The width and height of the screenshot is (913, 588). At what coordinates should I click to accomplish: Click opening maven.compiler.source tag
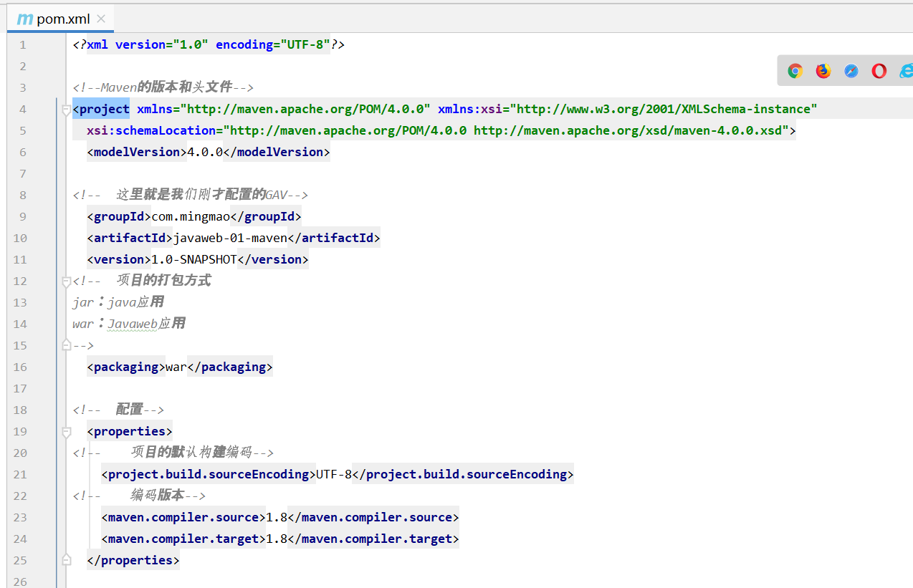click(183, 517)
